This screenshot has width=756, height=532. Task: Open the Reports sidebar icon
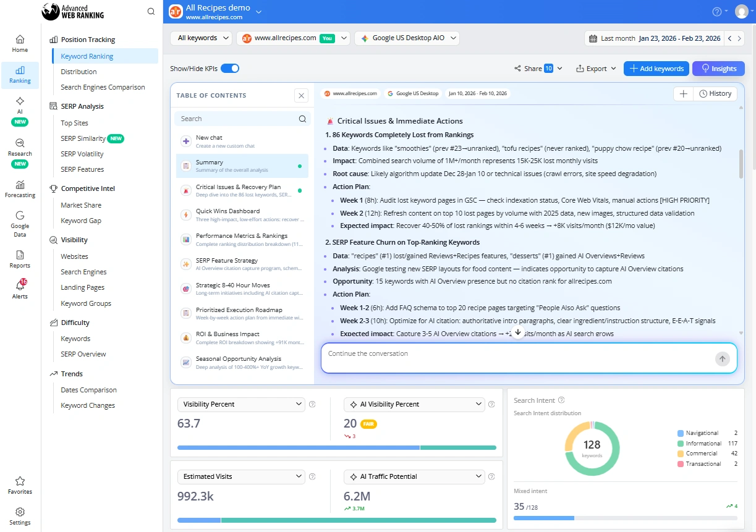click(x=20, y=259)
